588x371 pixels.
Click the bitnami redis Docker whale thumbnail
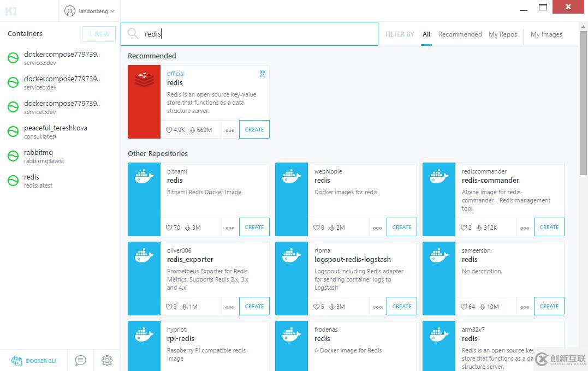coord(144,199)
